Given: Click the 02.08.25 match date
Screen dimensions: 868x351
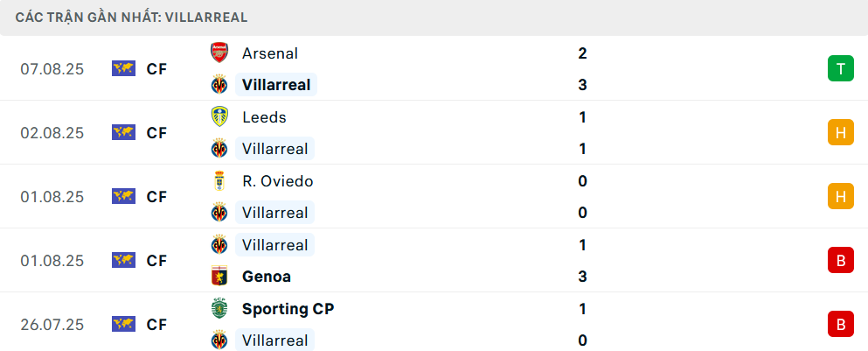Looking at the screenshot, I should pos(52,133).
